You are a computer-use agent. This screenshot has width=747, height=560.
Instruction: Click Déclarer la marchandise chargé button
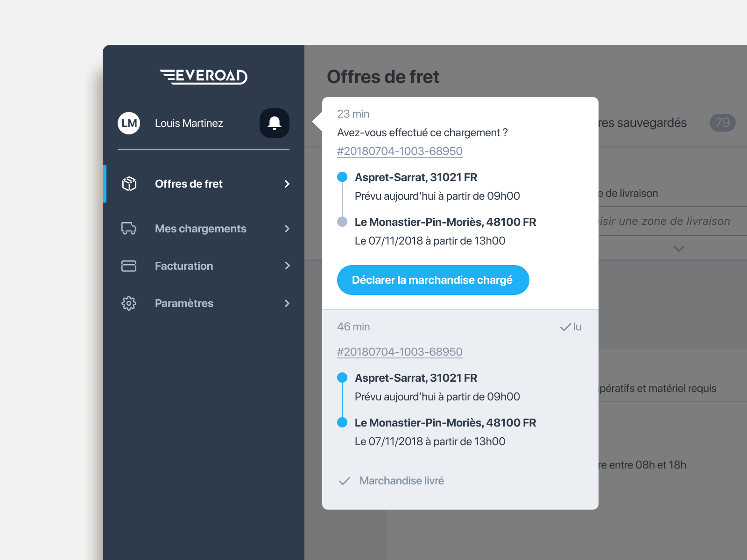pos(433,280)
